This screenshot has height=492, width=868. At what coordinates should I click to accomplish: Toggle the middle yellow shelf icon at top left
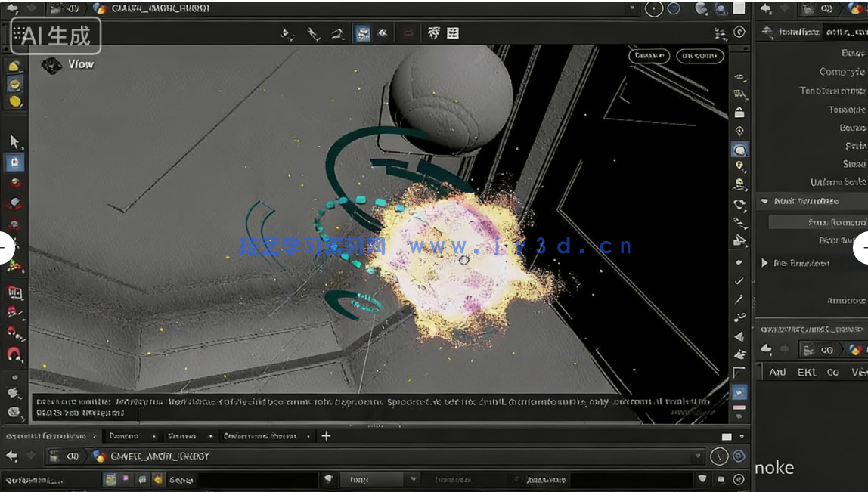14,84
